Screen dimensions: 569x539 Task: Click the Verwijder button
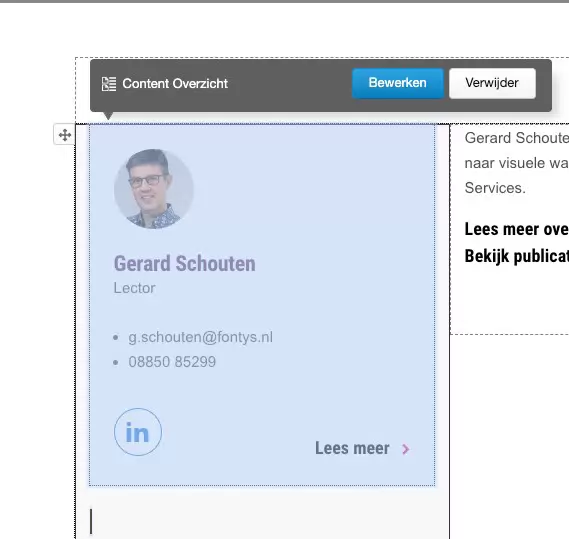click(x=492, y=83)
